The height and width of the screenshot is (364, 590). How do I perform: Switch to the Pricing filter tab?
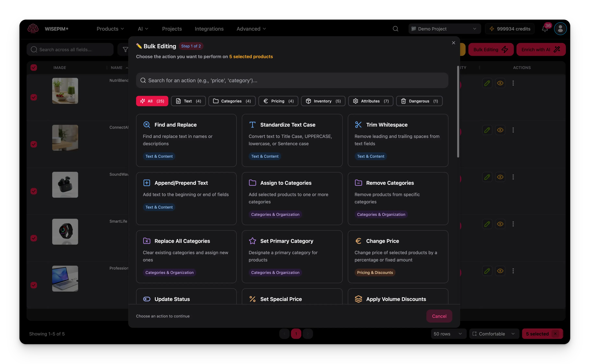click(278, 101)
